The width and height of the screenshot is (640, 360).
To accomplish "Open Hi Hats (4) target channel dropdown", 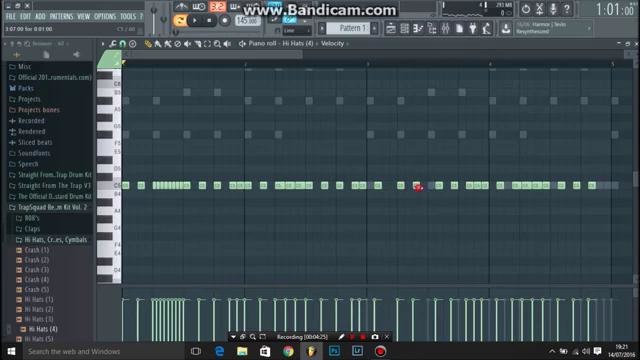I will coord(298,44).
